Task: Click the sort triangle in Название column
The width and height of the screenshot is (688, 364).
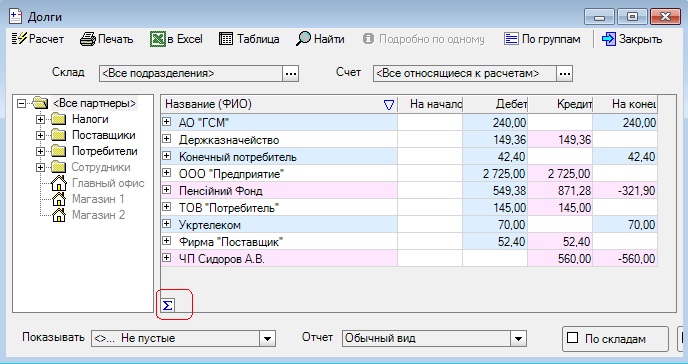Action: tap(389, 105)
